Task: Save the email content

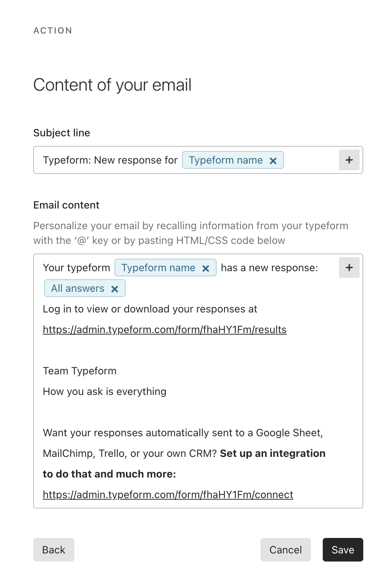Action: click(343, 550)
